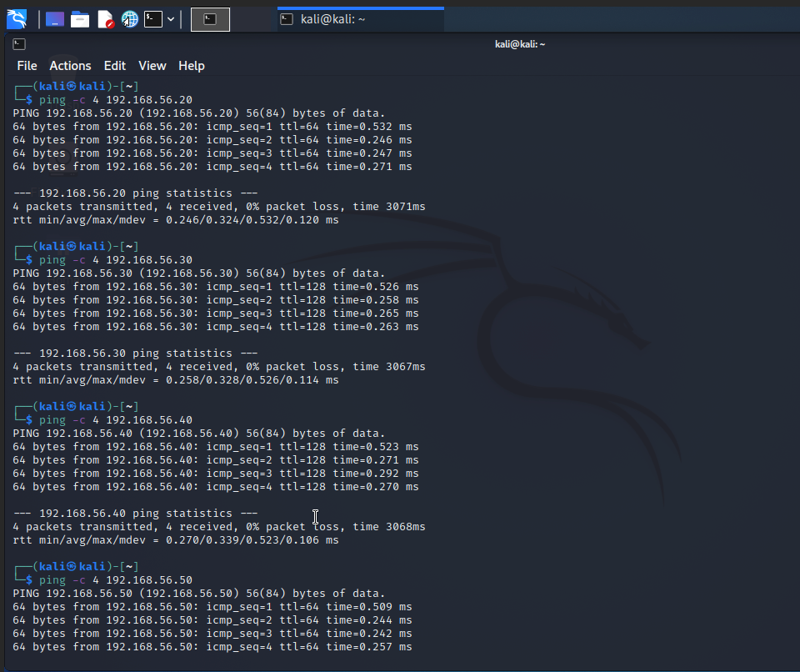The image size is (800, 672).
Task: Click reply line with time=0.526 ms
Action: [x=216, y=287]
